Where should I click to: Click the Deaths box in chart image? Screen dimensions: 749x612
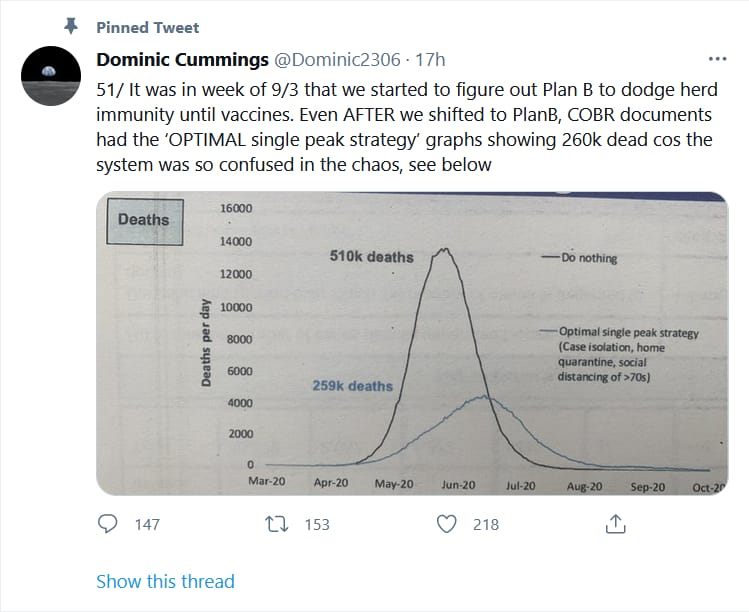144,221
